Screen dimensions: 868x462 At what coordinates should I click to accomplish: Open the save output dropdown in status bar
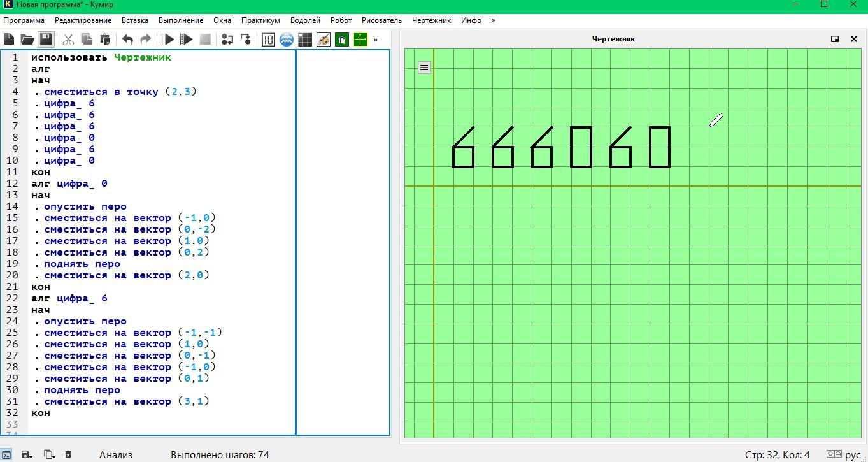coord(26,454)
